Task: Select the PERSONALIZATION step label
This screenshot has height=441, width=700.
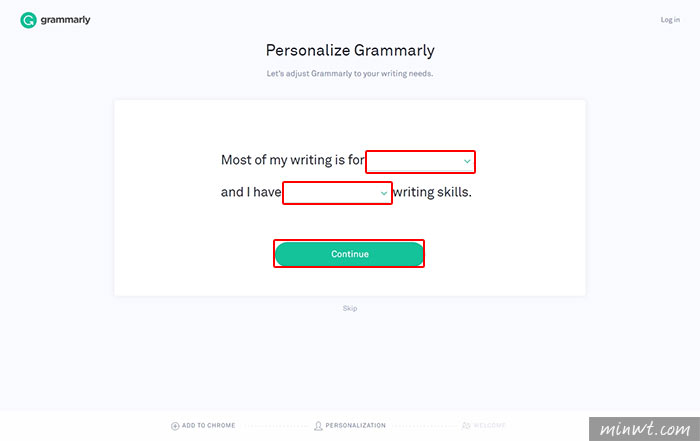Action: 355,425
